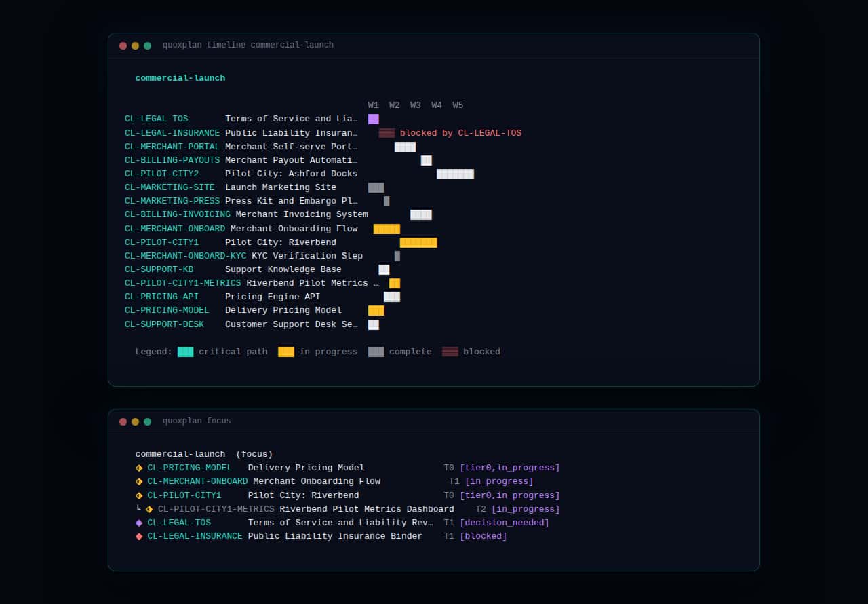Click the gray complete bar for CL-MARKETING-SITE
868x604 pixels.
tap(376, 187)
